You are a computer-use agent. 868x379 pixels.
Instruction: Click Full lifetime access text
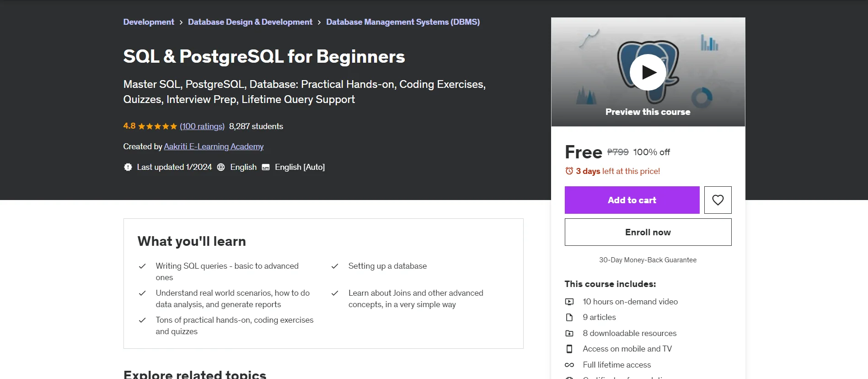click(616, 365)
